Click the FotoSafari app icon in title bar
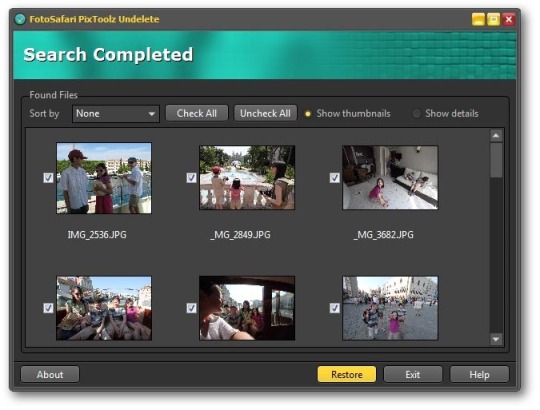 coord(20,19)
